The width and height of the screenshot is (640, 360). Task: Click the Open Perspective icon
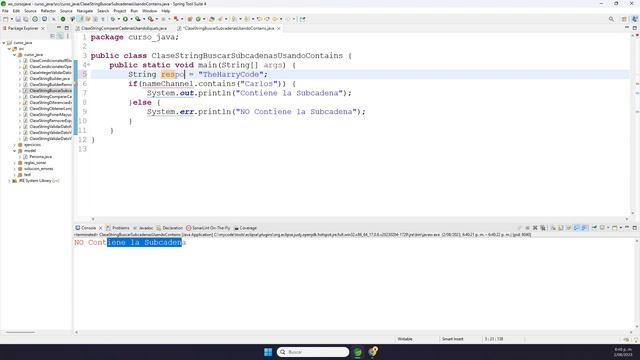[x=624, y=19]
